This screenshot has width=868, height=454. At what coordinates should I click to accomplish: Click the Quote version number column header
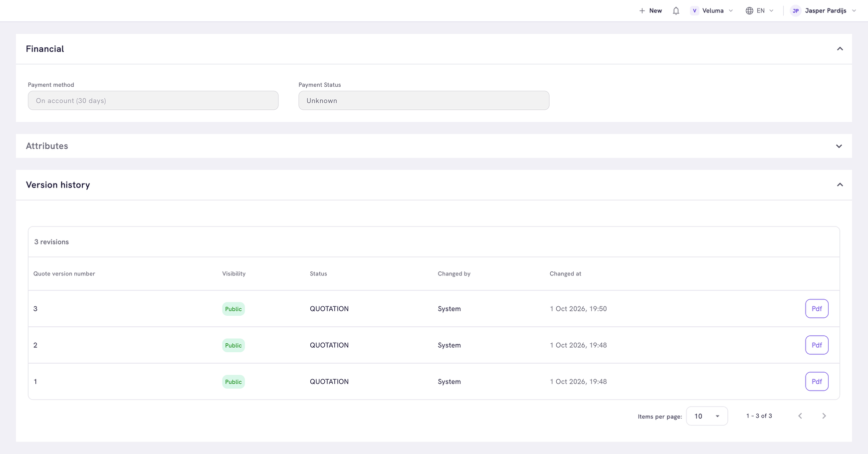pyautogui.click(x=64, y=273)
